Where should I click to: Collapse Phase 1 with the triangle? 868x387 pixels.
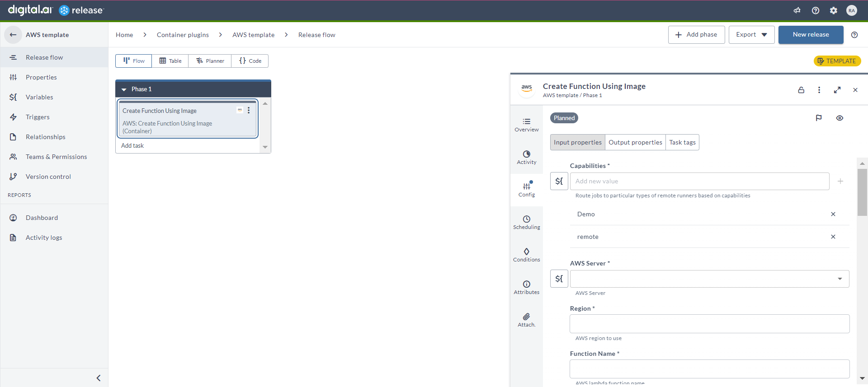[124, 89]
